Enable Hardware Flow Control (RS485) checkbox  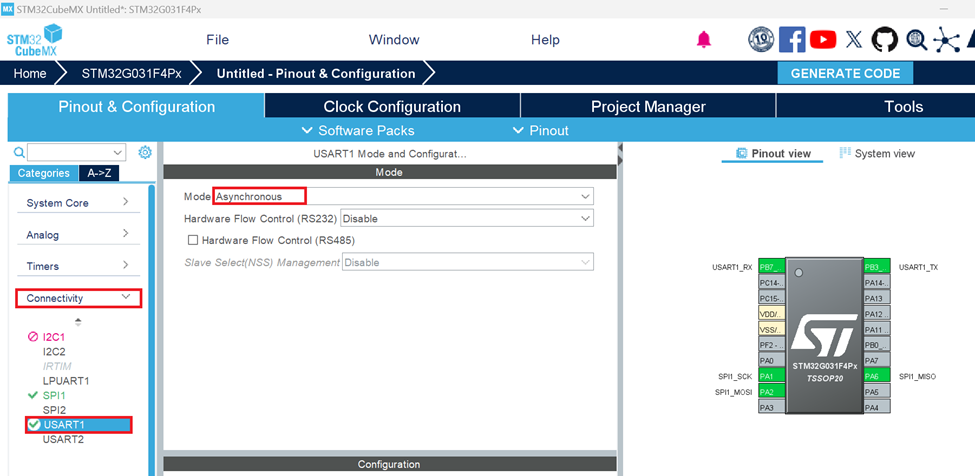[193, 240]
